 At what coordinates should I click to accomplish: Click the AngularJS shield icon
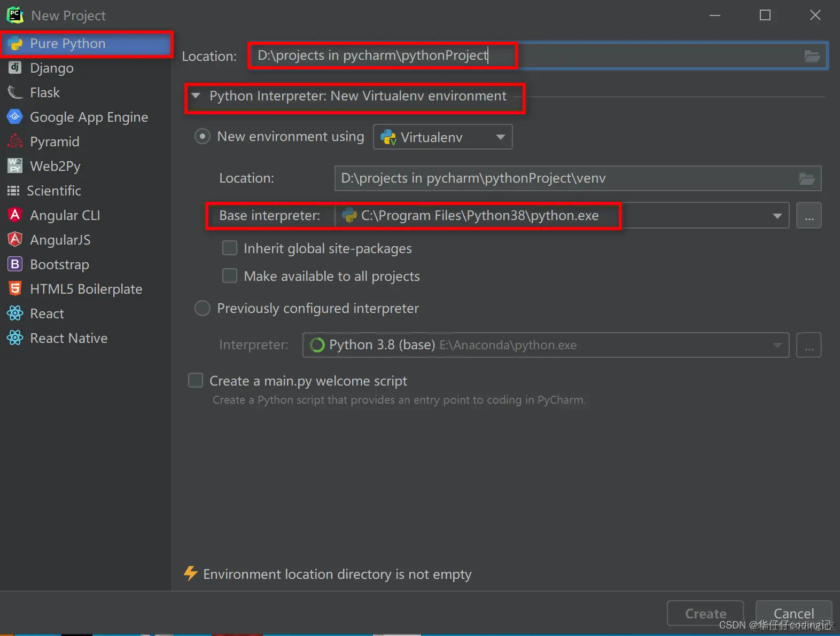15,239
